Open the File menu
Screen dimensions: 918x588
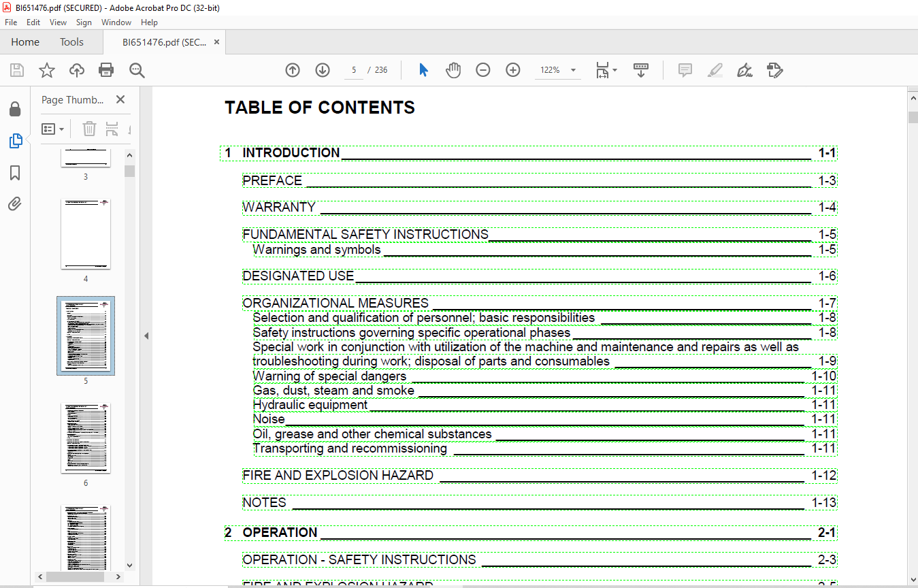coord(11,22)
